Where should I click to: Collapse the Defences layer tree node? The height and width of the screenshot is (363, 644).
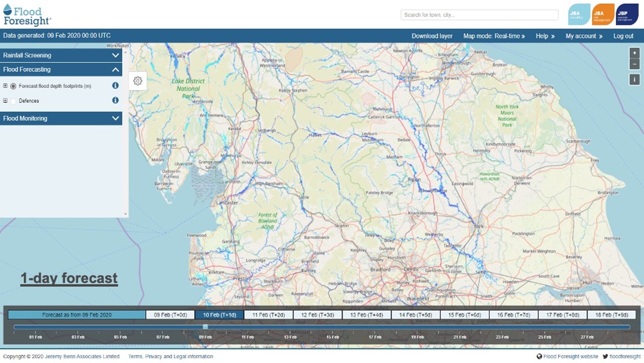pos(5,101)
